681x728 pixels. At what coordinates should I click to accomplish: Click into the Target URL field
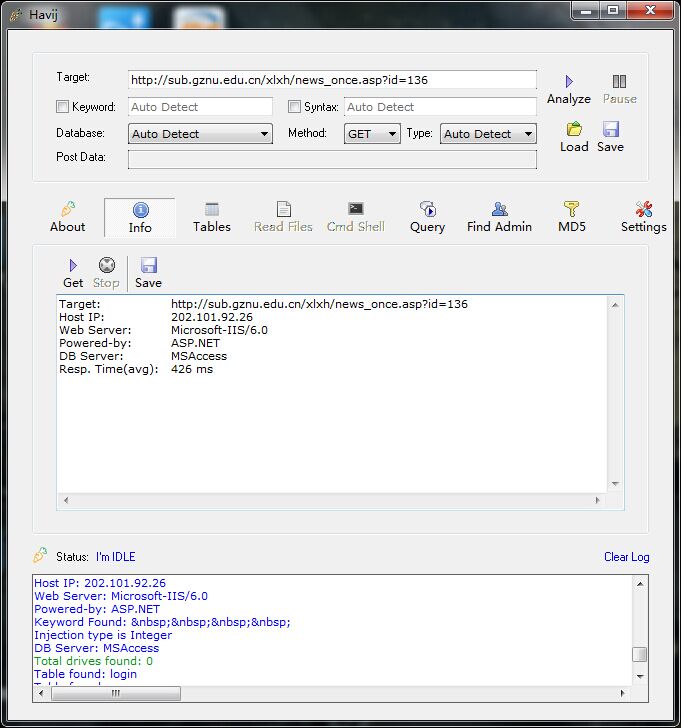332,80
